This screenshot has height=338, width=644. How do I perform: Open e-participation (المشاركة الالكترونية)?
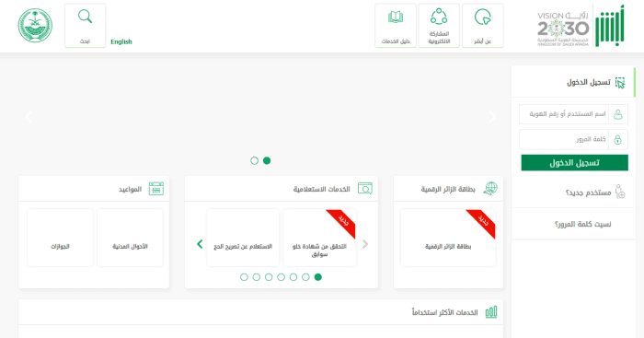click(x=439, y=26)
